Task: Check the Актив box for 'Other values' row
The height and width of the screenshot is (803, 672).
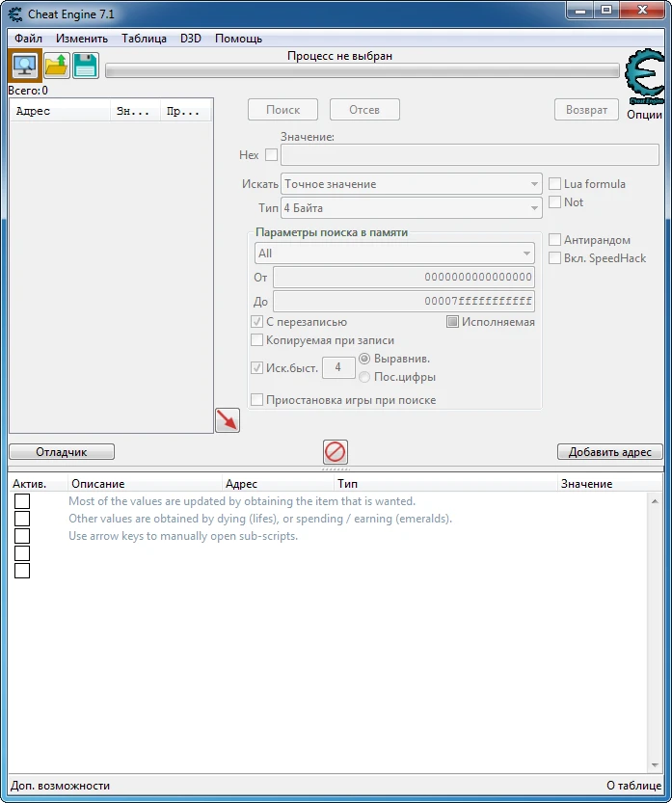Action: [x=22, y=519]
